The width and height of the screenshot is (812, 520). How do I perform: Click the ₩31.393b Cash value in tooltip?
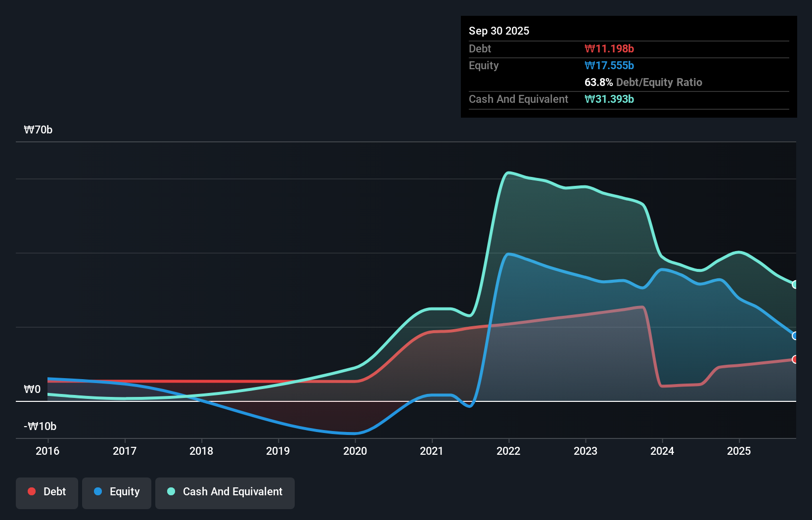pyautogui.click(x=609, y=99)
